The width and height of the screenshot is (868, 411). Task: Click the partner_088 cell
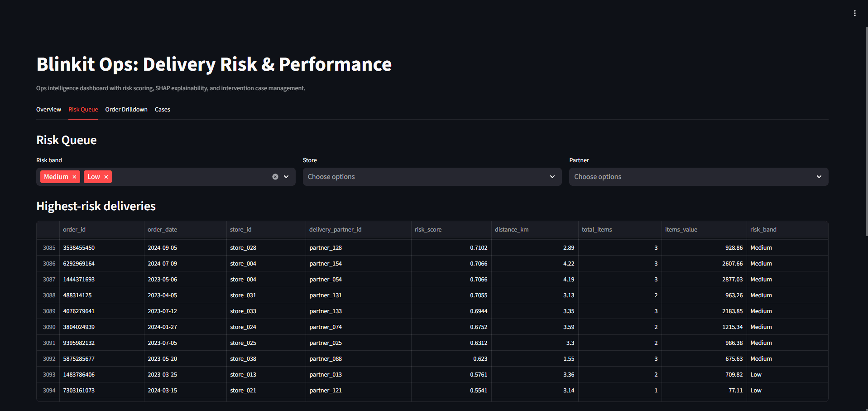click(x=359, y=359)
